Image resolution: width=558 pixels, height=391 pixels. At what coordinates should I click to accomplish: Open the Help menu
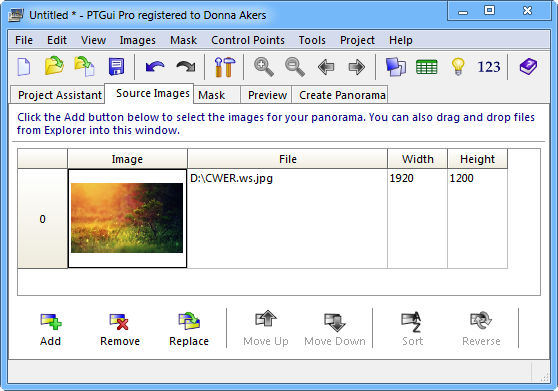pos(401,40)
